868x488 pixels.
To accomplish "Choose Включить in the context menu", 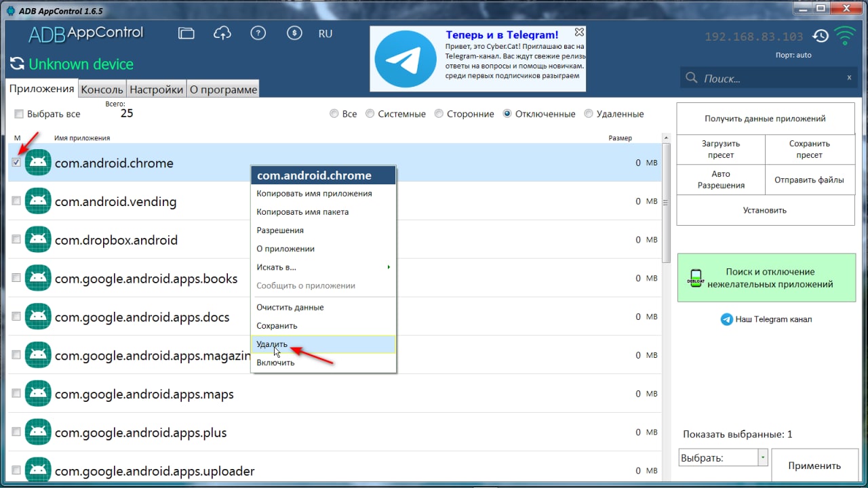I will tap(323, 363).
